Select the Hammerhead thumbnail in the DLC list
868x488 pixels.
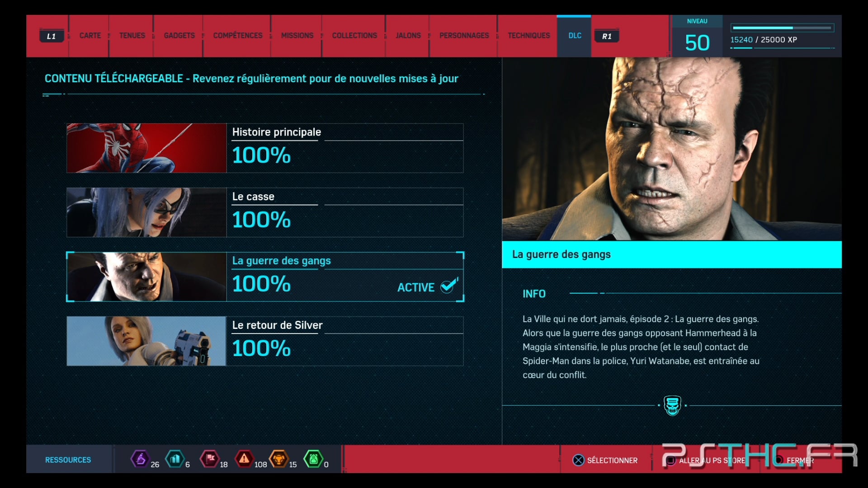tap(146, 277)
